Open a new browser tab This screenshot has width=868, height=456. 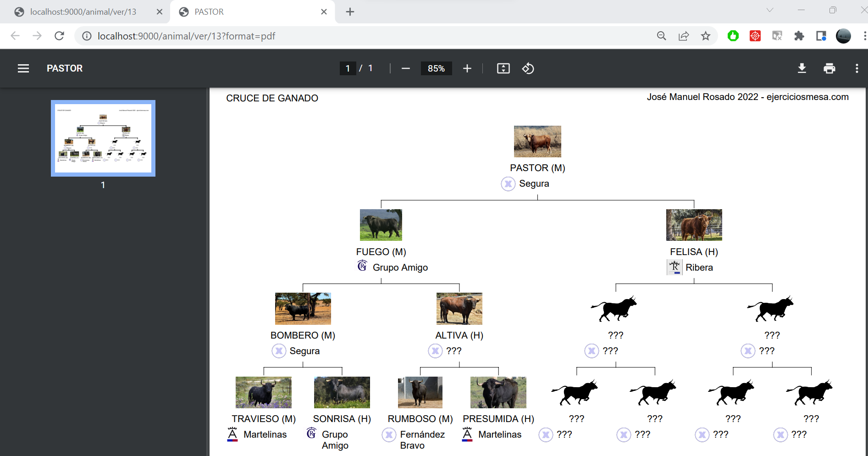pos(350,12)
